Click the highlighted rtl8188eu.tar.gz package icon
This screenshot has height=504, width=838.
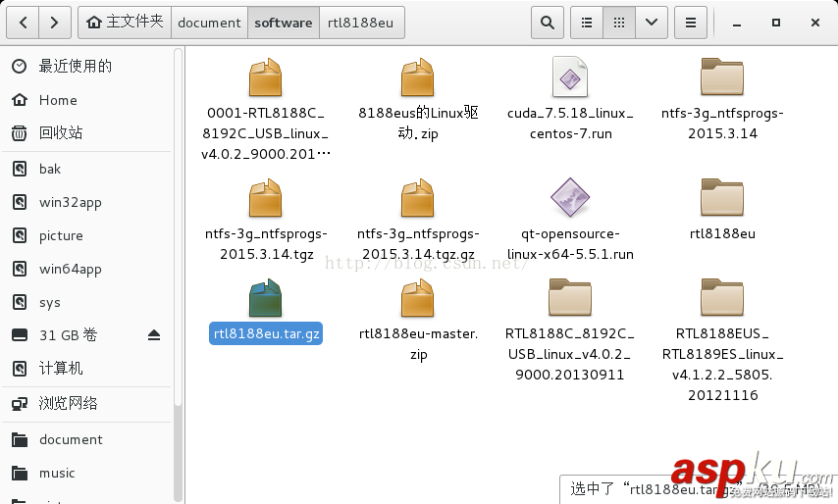click(x=266, y=298)
